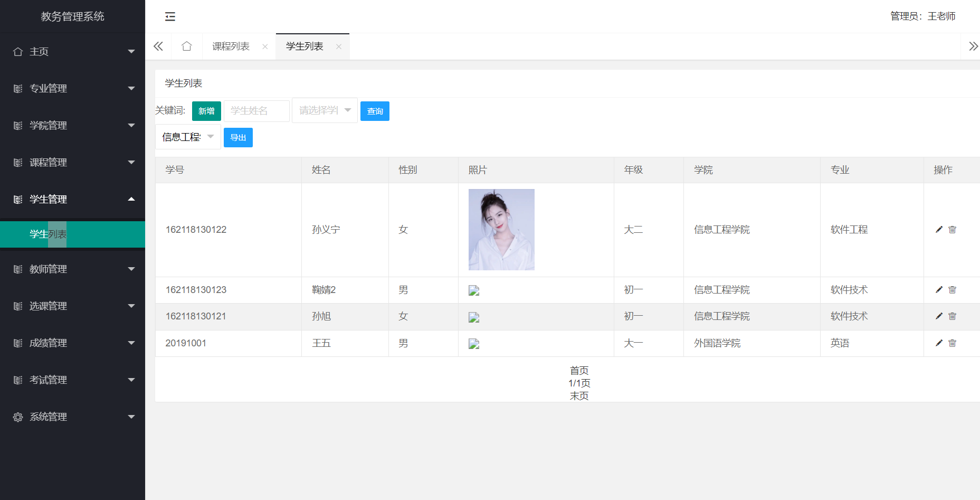
Task: Click the 学生姓名 search input field
Action: 256,111
